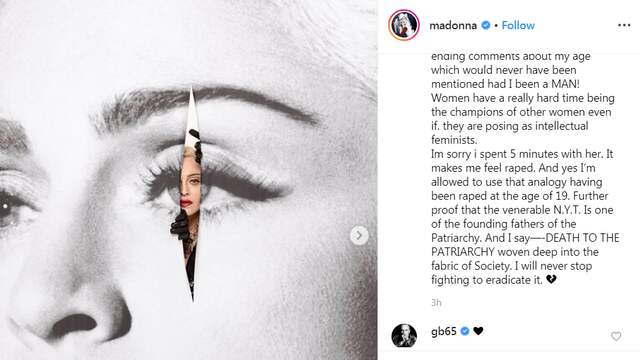Click the "feminists." word in the caption

tap(454, 140)
